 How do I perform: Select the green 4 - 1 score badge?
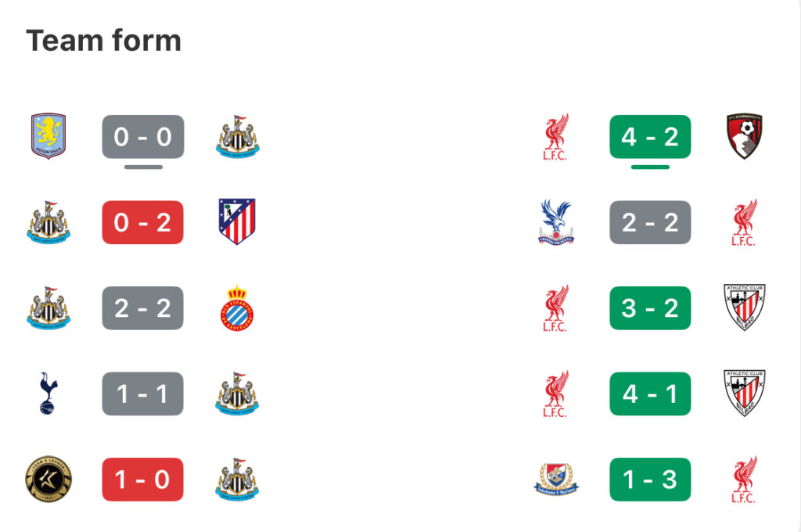(x=650, y=394)
